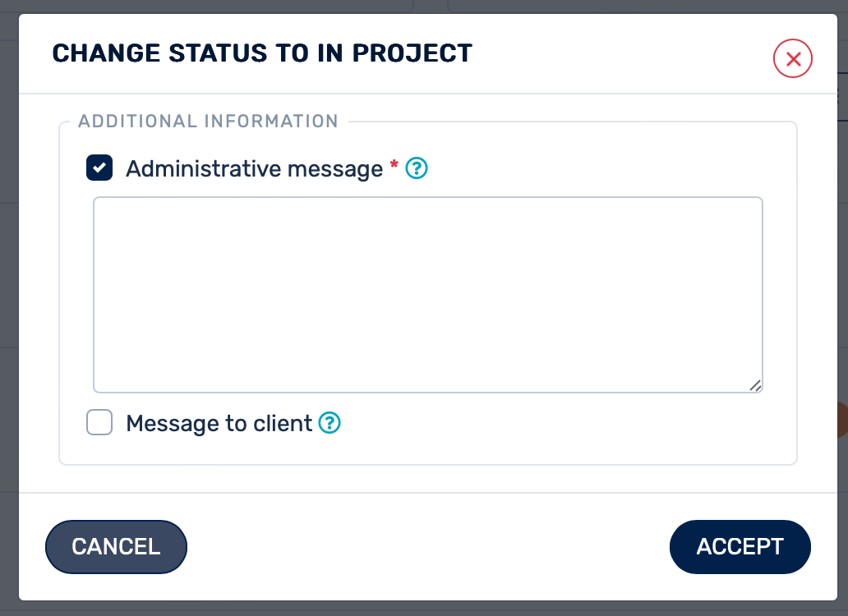Confirm the status change with Accept

[x=740, y=547]
